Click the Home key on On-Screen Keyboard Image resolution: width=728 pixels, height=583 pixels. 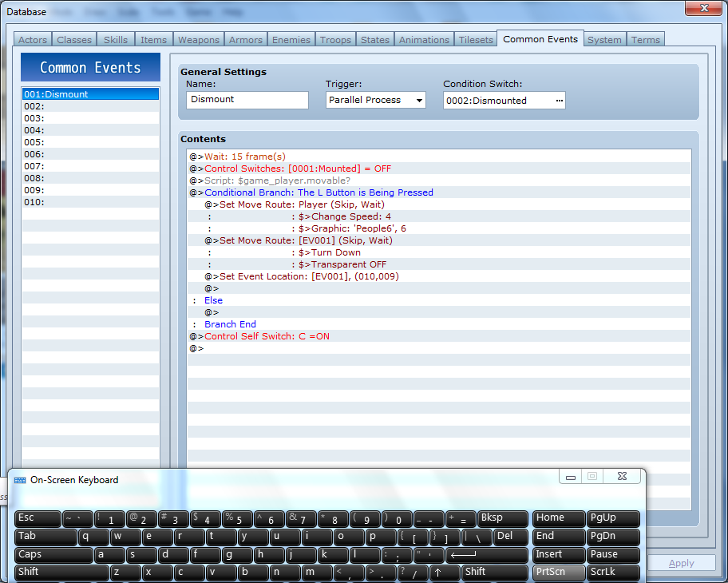[x=559, y=518]
